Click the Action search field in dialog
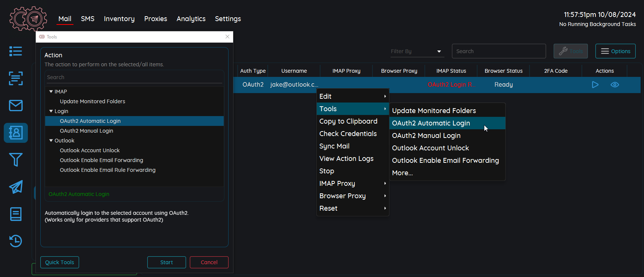Image resolution: width=644 pixels, height=277 pixels. 134,77
